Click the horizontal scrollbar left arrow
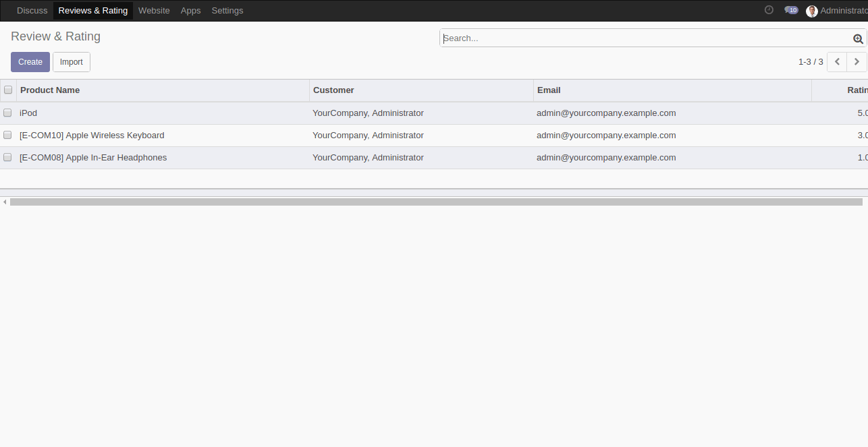The height and width of the screenshot is (447, 868). point(5,202)
